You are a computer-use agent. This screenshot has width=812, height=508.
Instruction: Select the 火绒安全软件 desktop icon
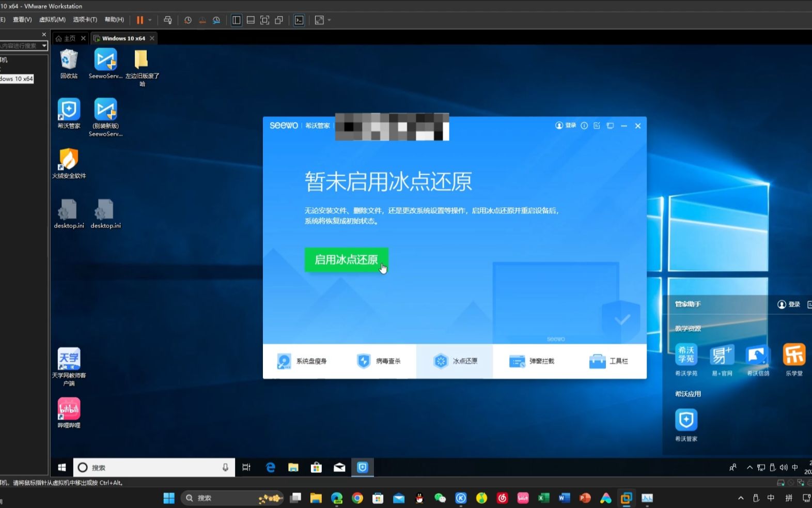69,163
